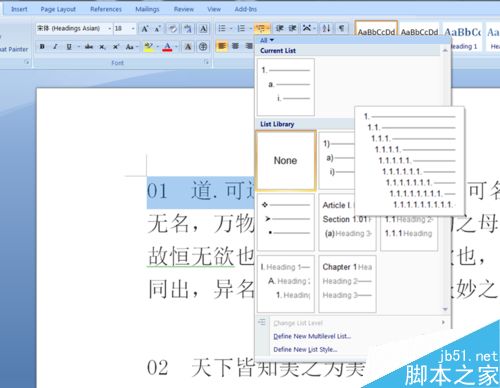500x388 pixels.
Task: Click the Increase Indent icon
Action: (292, 29)
